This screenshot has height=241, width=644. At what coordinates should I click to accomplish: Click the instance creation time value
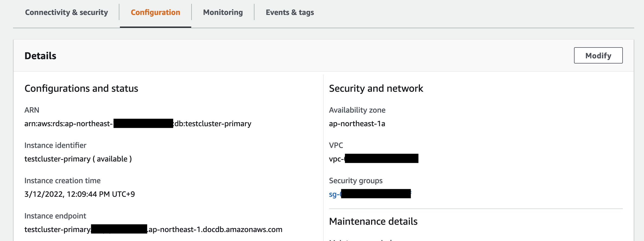(x=79, y=194)
